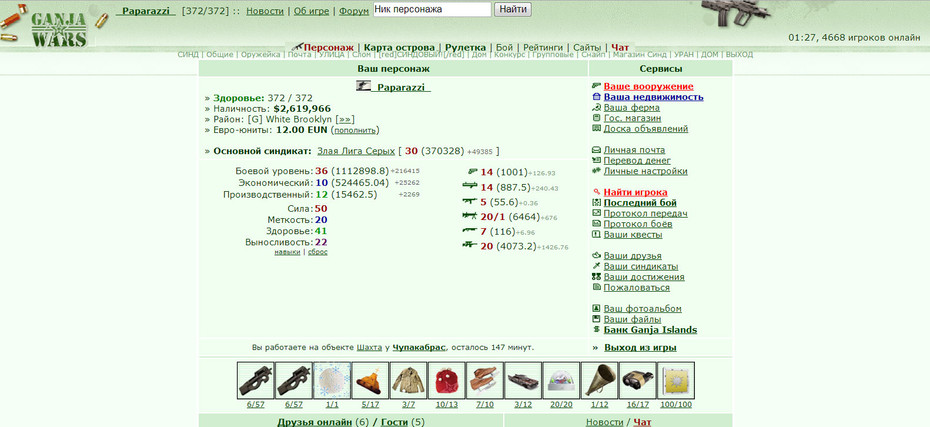The width and height of the screenshot is (930, 427).
Task: Click the пополнить EUN link
Action: coord(355,130)
